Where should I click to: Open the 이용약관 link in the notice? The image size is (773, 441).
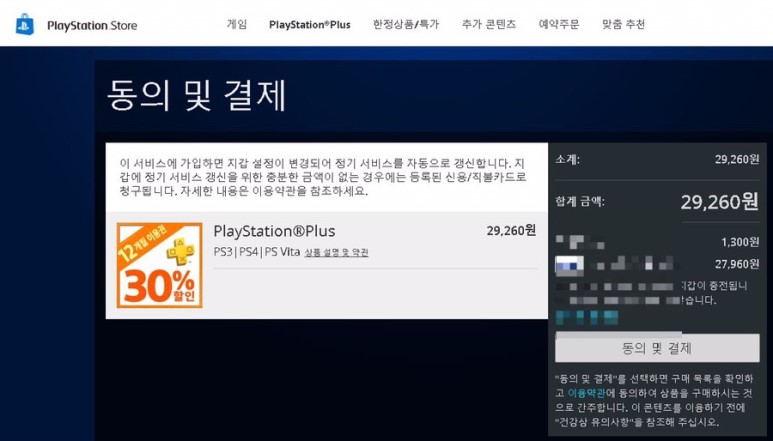586,393
